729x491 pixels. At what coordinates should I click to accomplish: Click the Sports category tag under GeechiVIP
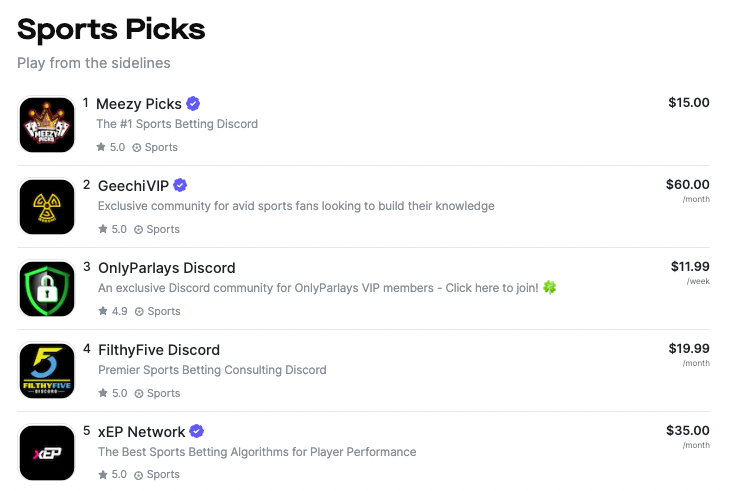point(157,229)
